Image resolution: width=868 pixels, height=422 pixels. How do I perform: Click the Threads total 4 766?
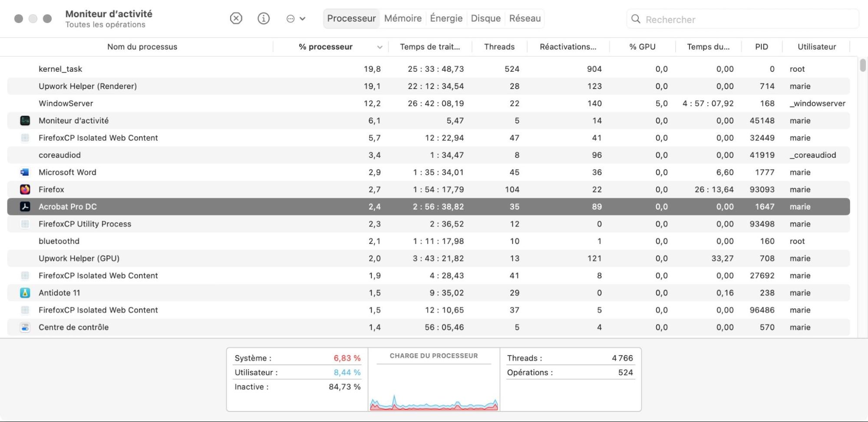click(622, 358)
